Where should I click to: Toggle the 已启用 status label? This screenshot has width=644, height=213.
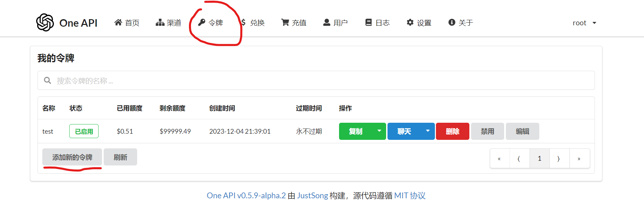click(84, 131)
